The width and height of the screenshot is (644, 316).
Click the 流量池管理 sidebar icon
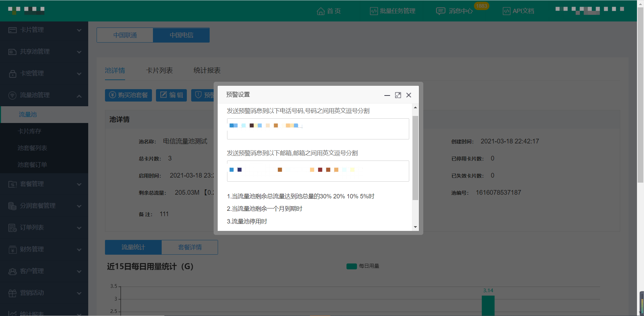pos(12,96)
